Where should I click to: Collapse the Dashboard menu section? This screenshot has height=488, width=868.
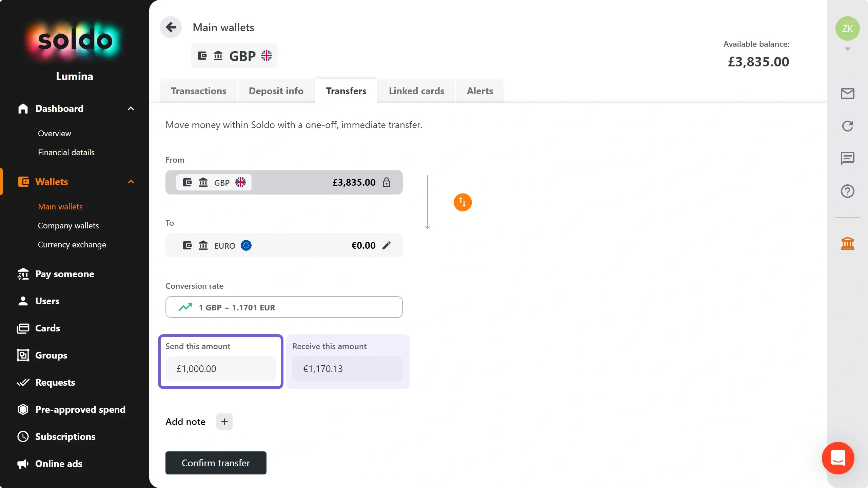coord(131,108)
